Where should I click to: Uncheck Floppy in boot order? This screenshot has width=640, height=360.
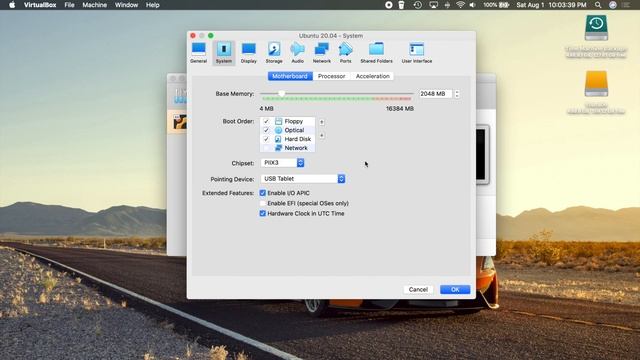[266, 121]
